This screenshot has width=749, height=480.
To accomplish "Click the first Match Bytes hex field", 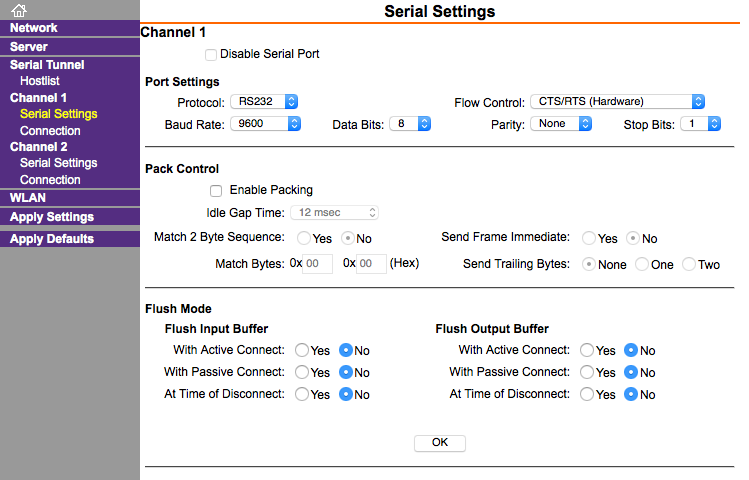I will click(x=318, y=264).
